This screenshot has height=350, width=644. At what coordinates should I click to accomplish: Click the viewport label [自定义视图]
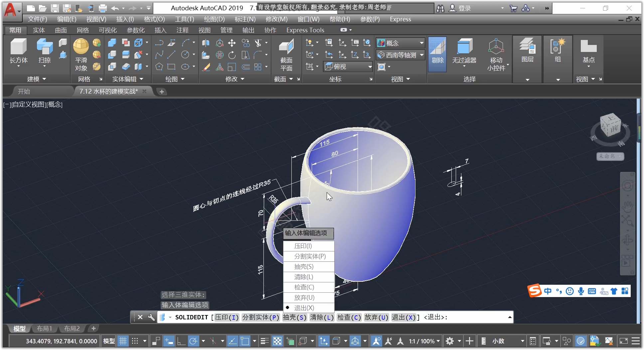[28, 105]
